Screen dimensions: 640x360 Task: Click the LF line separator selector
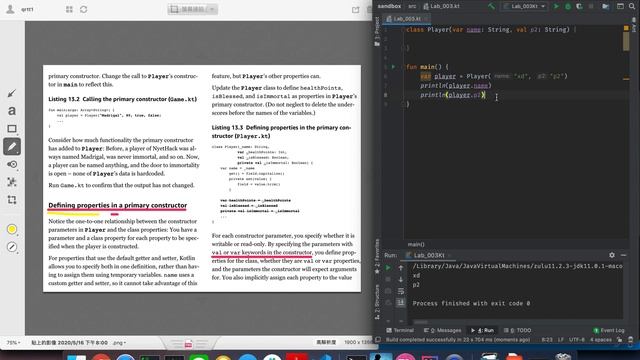pos(560,340)
